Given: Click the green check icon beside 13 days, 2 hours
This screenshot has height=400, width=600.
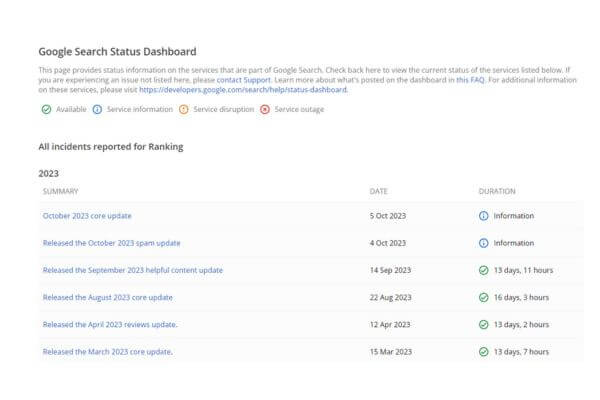Looking at the screenshot, I should [x=484, y=325].
